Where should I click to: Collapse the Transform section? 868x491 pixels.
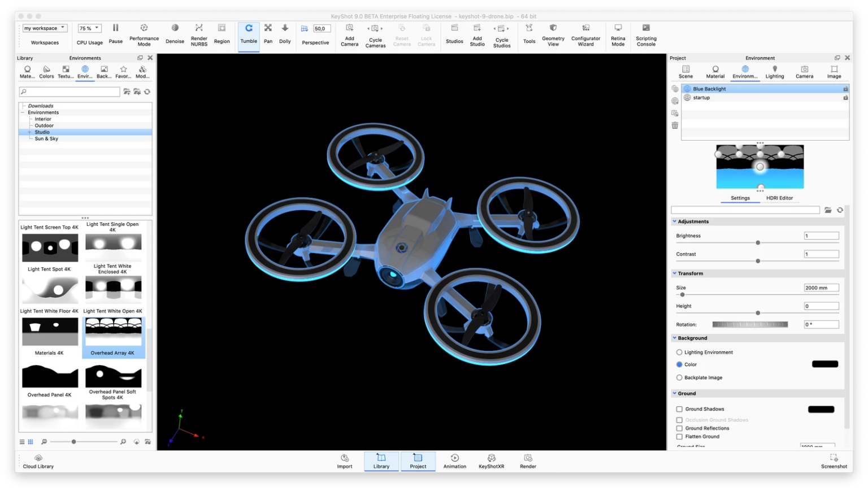point(674,273)
